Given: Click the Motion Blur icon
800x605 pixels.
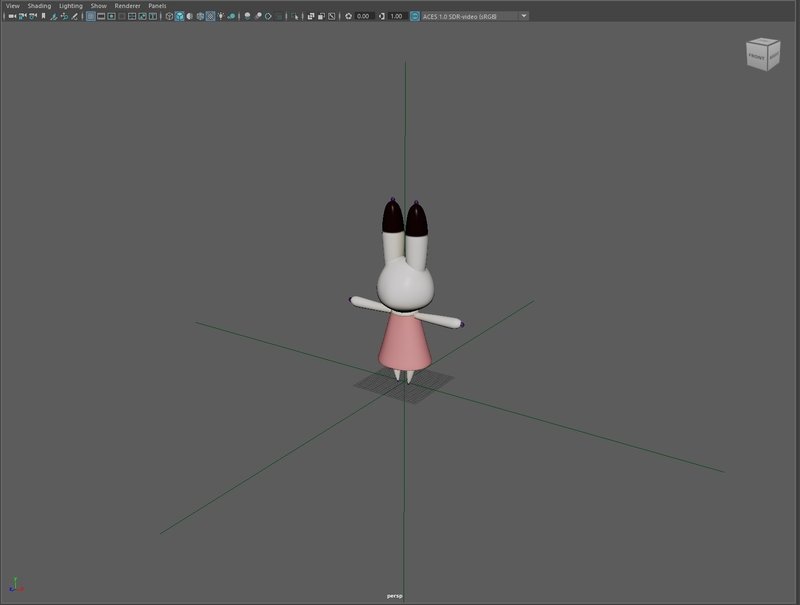Looking at the screenshot, I should (x=258, y=16).
